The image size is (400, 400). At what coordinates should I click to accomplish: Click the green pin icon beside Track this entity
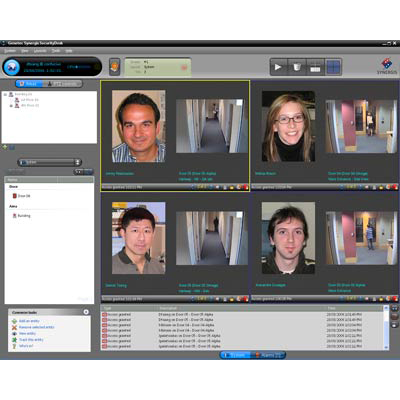click(14, 340)
